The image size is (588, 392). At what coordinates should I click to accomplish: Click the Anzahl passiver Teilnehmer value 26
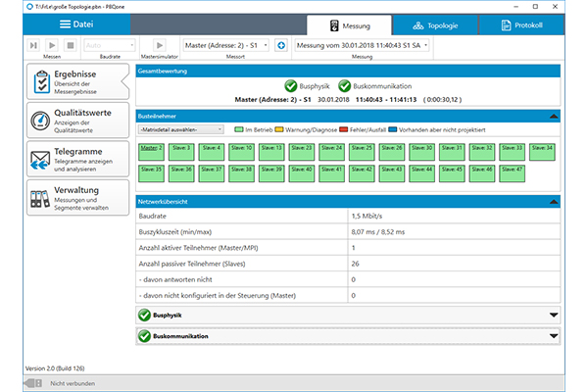coord(355,264)
